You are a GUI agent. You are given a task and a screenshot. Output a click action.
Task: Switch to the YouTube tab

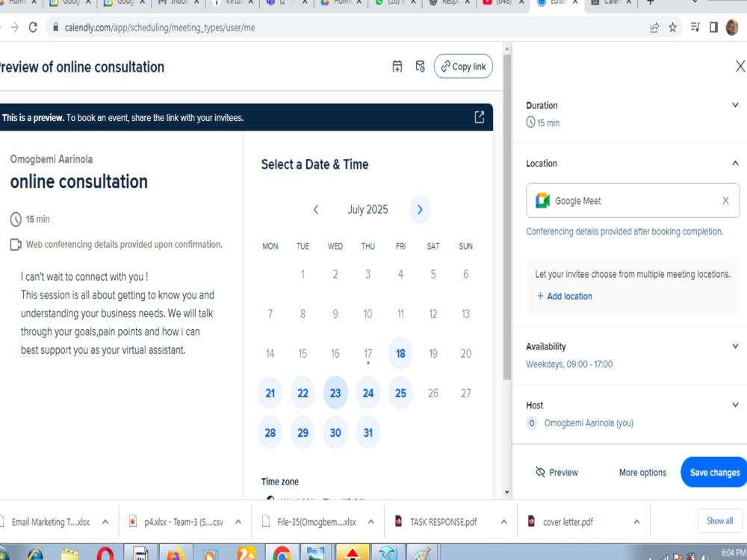501,3
